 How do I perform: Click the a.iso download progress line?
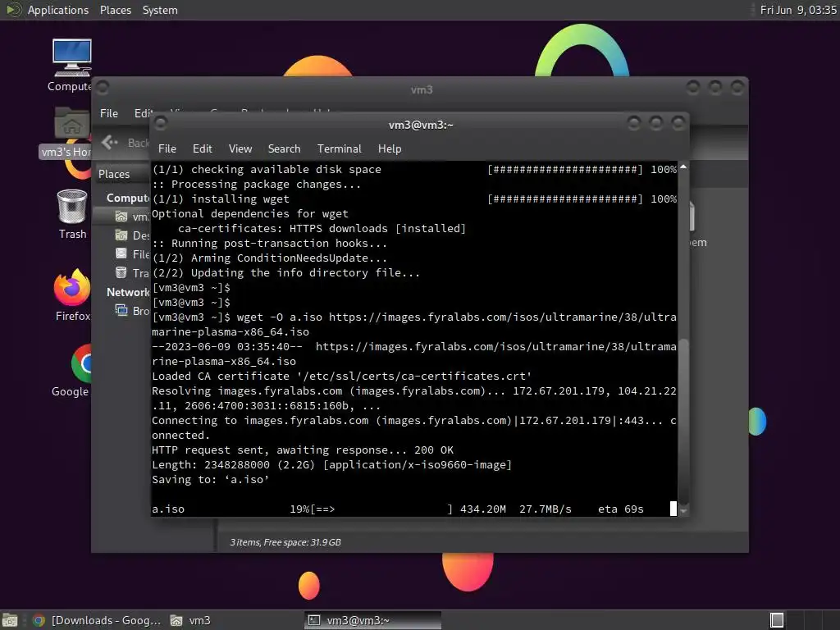coord(397,509)
